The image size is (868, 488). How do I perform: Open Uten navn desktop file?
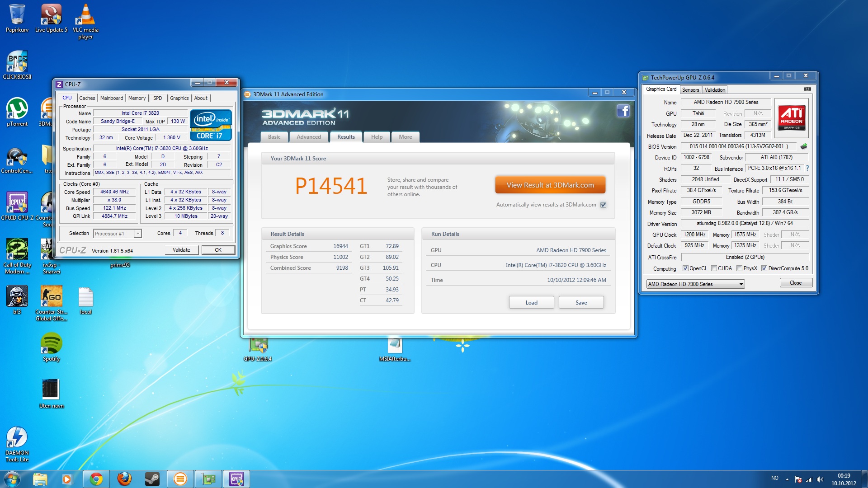pos(51,394)
